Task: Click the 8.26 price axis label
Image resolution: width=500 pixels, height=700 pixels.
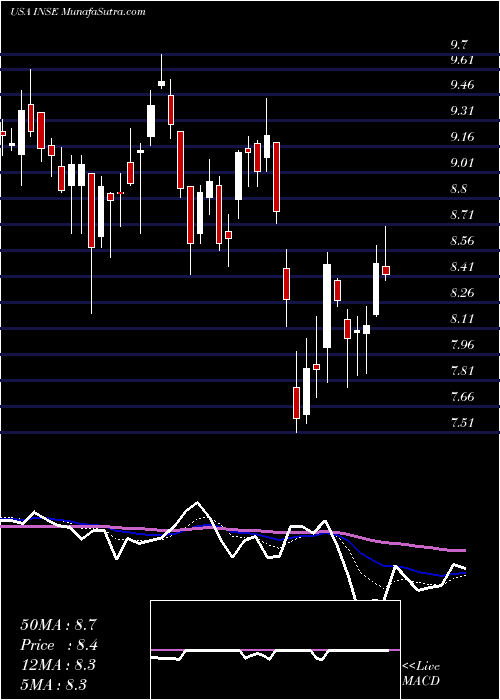Action: (x=462, y=292)
